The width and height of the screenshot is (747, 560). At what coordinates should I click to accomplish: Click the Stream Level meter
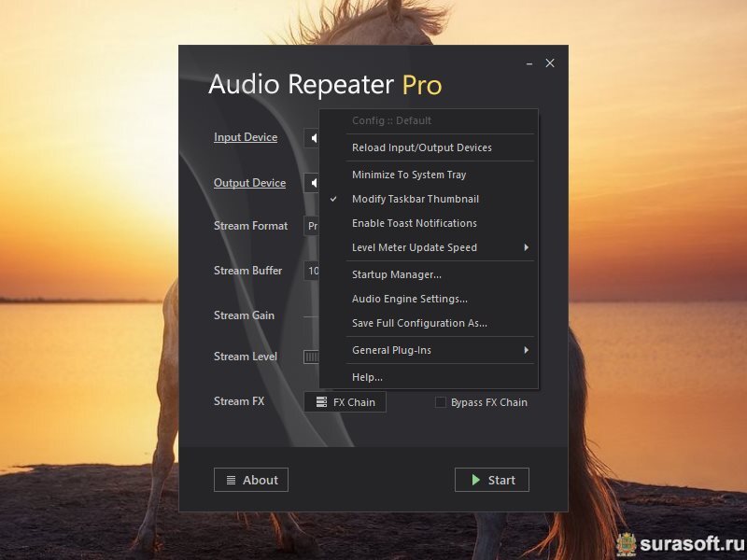tap(311, 357)
